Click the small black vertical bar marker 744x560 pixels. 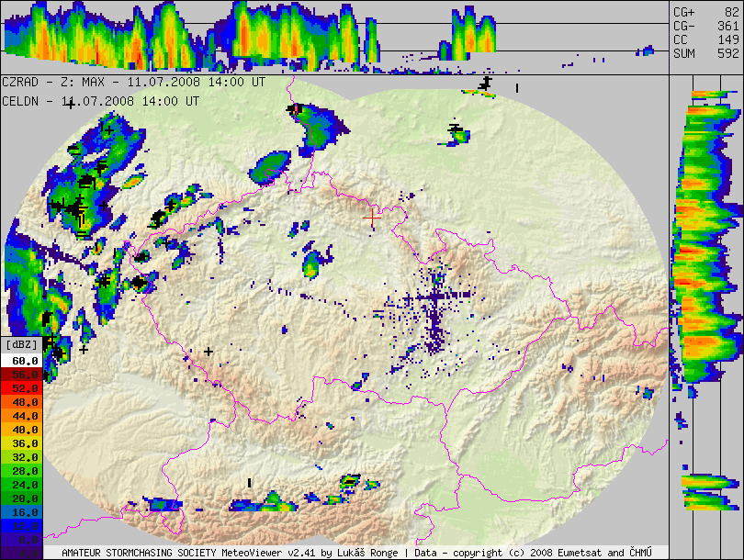[249, 482]
